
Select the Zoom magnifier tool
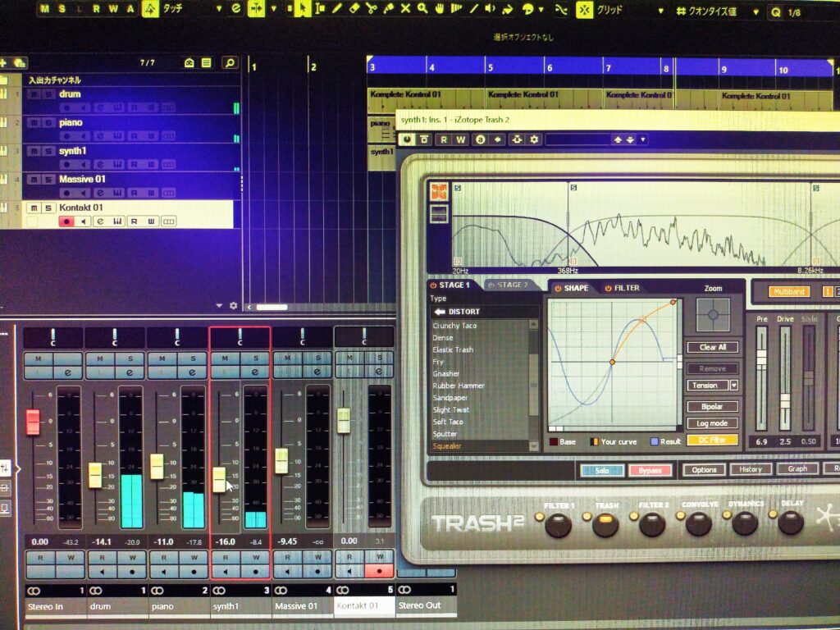(x=422, y=8)
